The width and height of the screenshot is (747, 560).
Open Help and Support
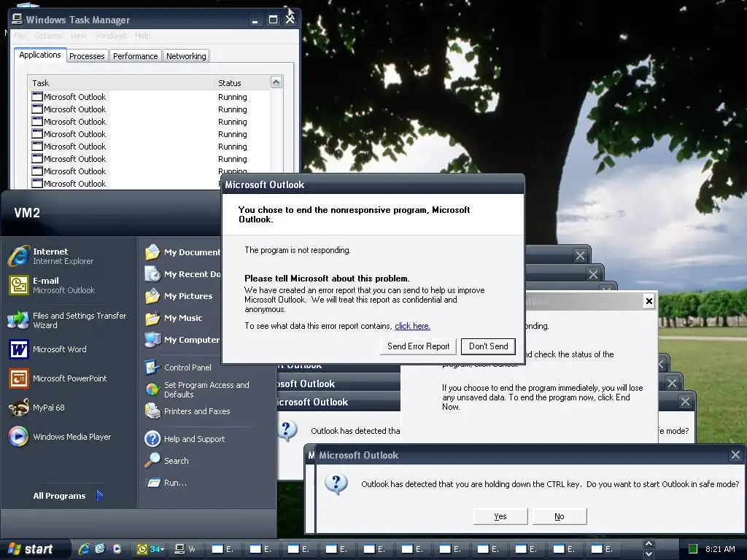(185, 438)
